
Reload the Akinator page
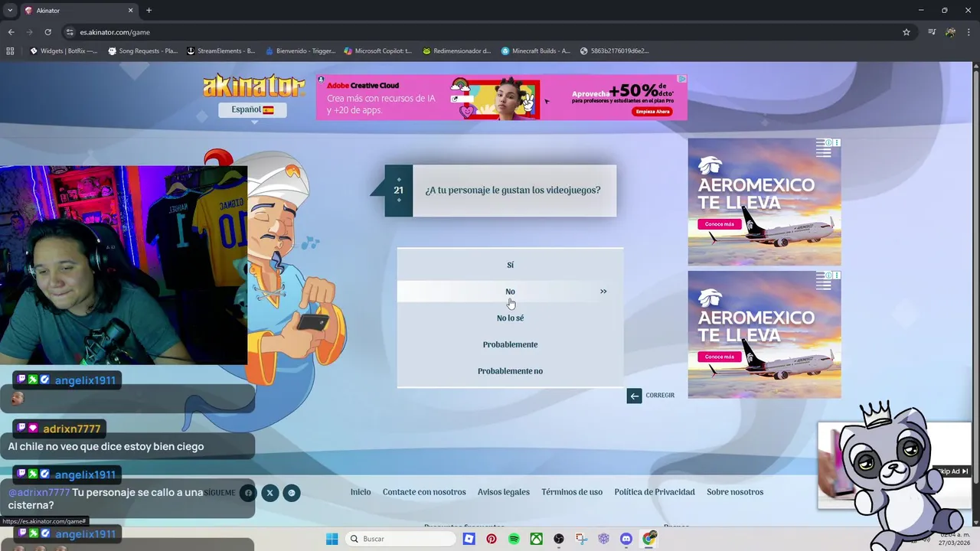coord(47,32)
